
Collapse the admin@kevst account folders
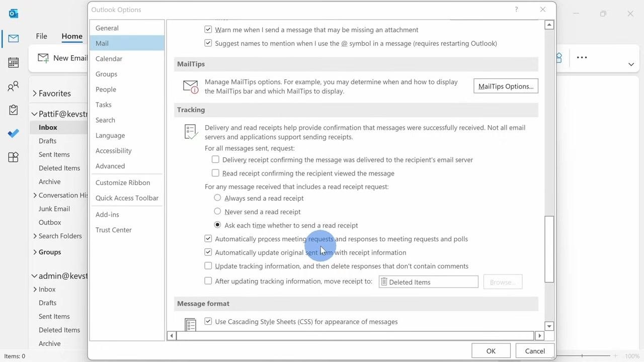(35, 276)
